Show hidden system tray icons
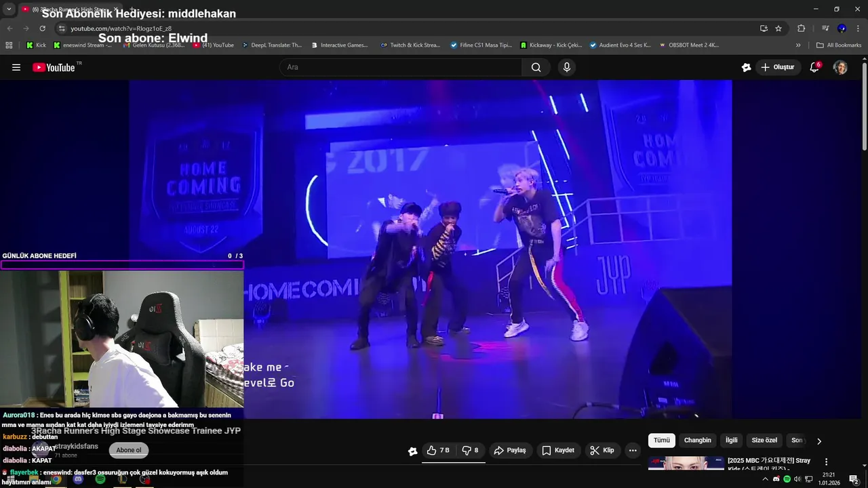868x488 pixels. (766, 479)
